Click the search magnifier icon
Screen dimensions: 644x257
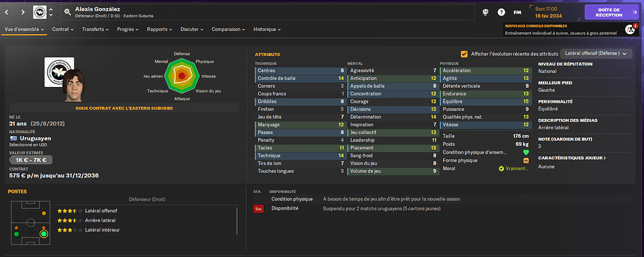68,12
